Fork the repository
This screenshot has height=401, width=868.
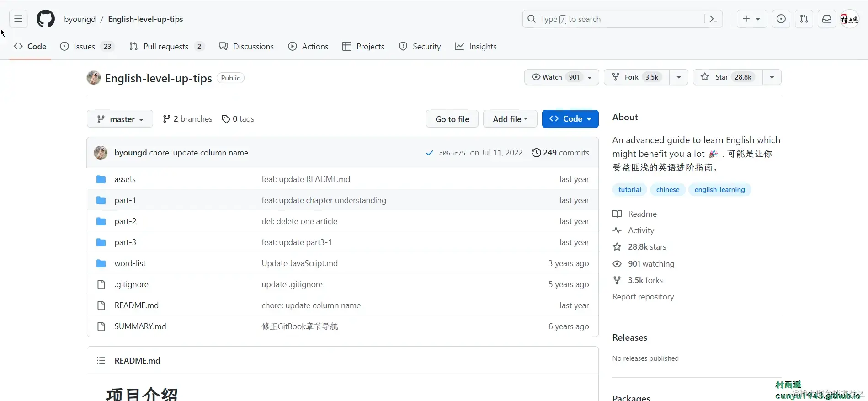pos(637,77)
